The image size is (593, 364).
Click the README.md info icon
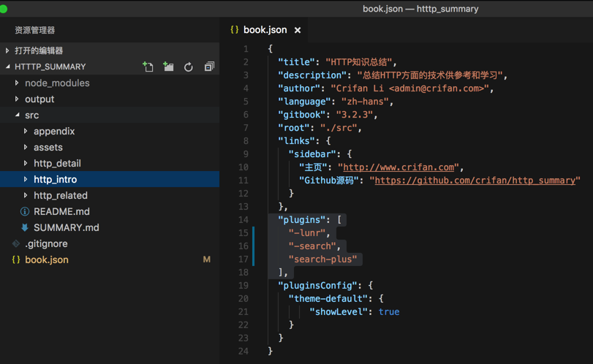(x=25, y=211)
